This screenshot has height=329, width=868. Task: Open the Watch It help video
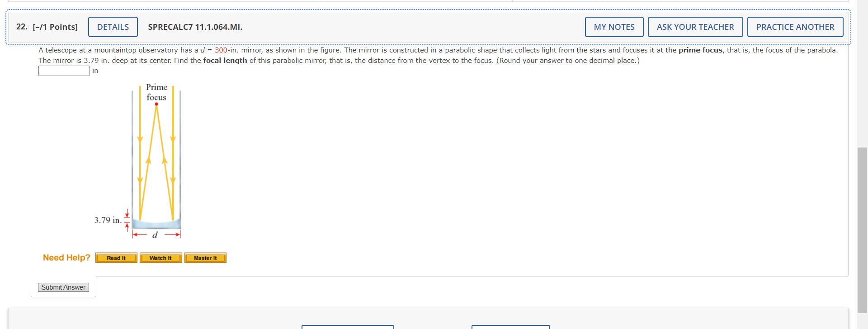point(160,258)
